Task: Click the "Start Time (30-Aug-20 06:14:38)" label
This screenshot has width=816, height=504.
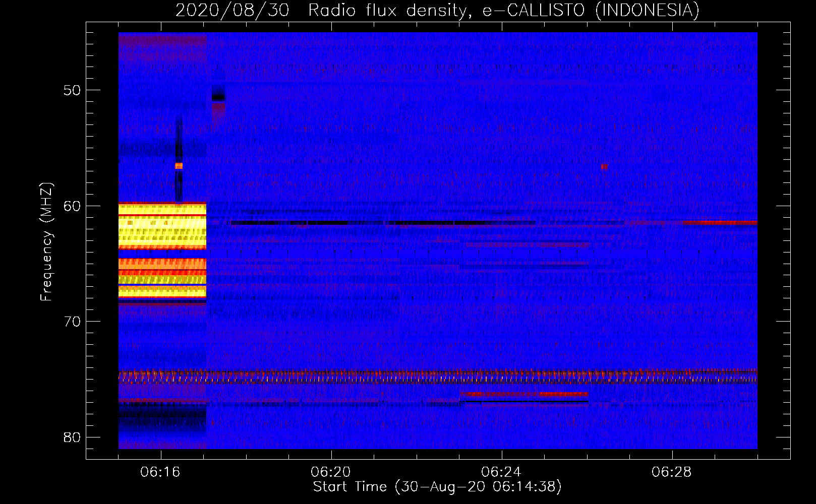Action: tap(437, 487)
